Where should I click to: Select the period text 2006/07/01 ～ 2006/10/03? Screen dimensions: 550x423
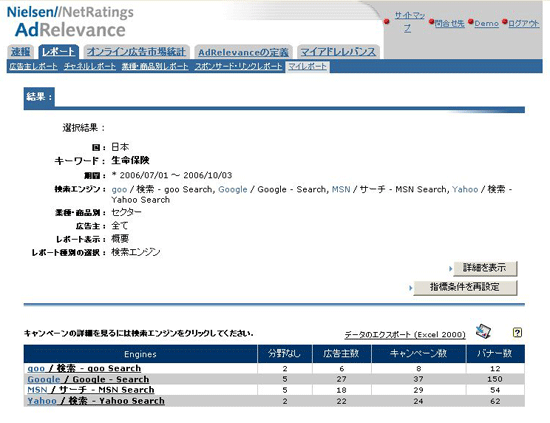tap(176, 175)
